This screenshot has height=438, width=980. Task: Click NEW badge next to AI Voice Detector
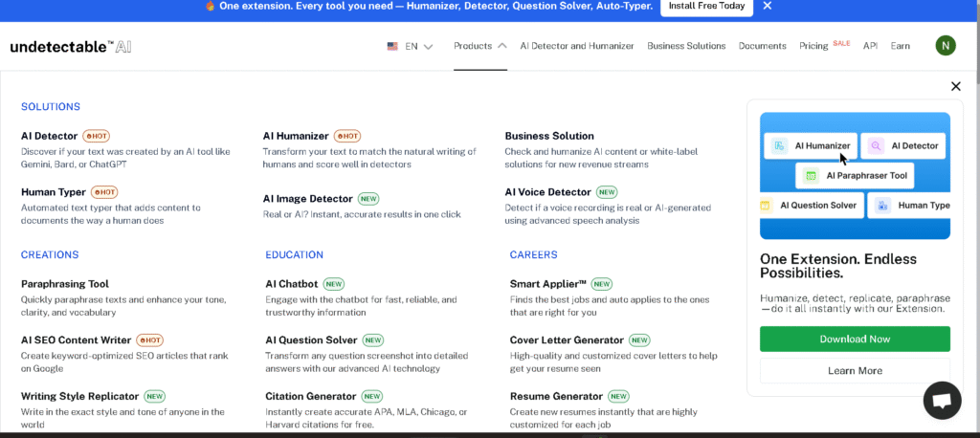click(x=606, y=192)
